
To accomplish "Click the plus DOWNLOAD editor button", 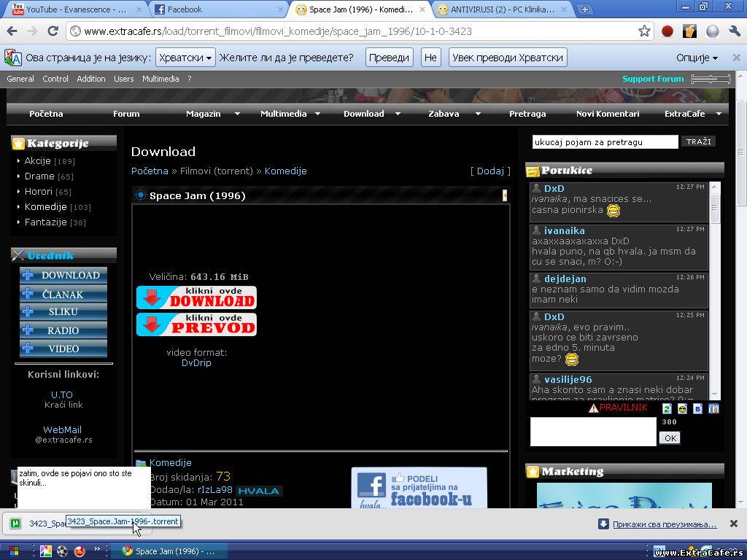I will pyautogui.click(x=63, y=275).
